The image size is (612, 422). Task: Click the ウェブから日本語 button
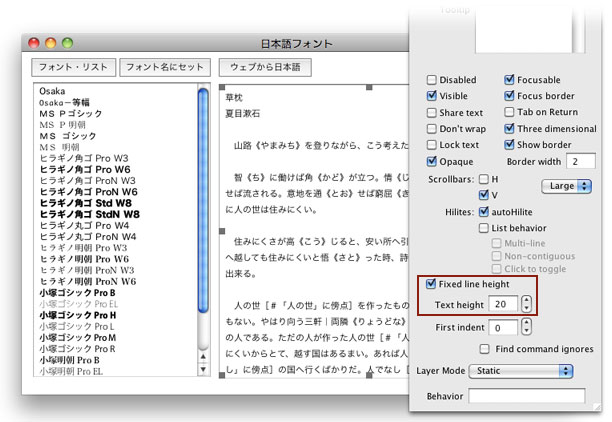pyautogui.click(x=265, y=67)
